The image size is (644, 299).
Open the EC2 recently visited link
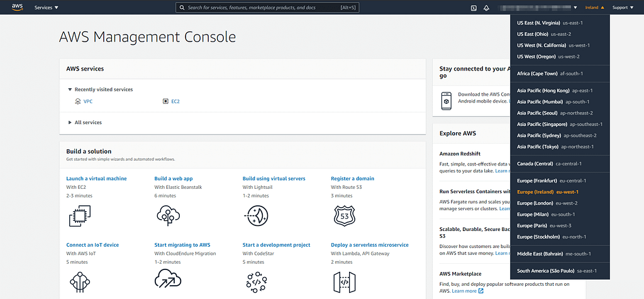(175, 101)
